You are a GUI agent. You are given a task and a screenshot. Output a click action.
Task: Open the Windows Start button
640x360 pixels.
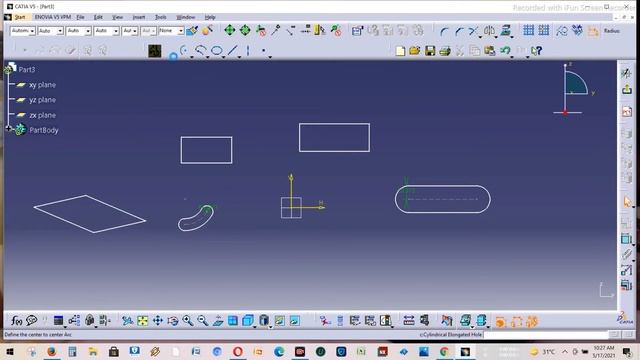pyautogui.click(x=10, y=351)
